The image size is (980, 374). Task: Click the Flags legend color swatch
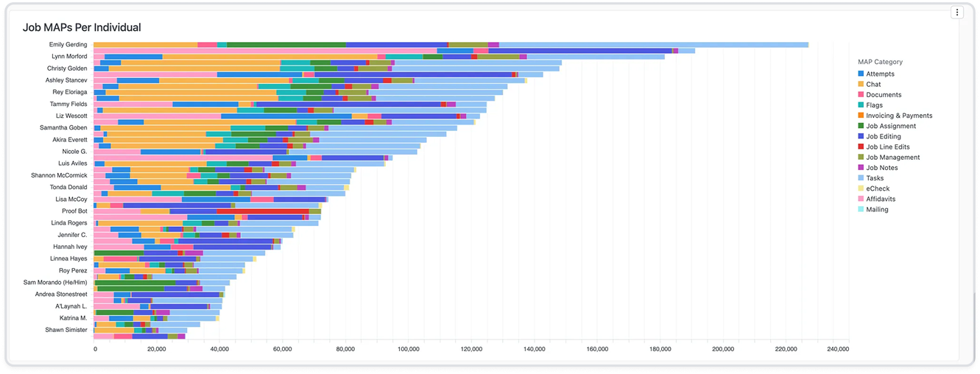(x=861, y=105)
